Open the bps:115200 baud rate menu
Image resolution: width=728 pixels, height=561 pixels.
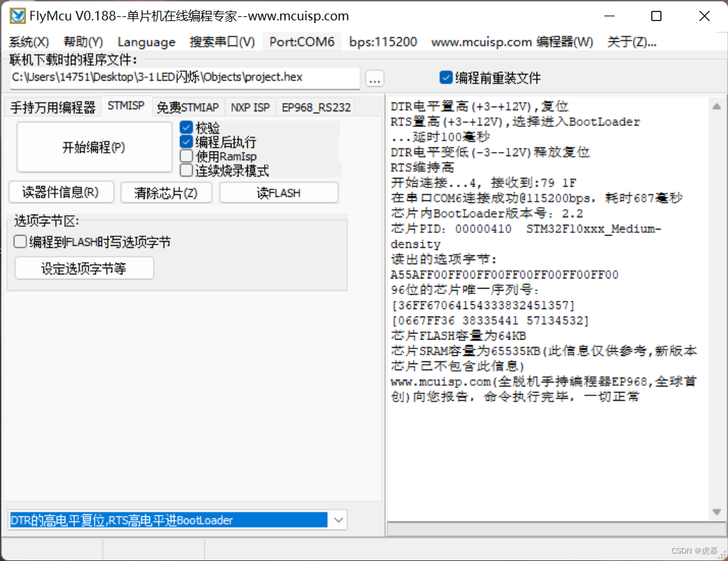point(383,42)
